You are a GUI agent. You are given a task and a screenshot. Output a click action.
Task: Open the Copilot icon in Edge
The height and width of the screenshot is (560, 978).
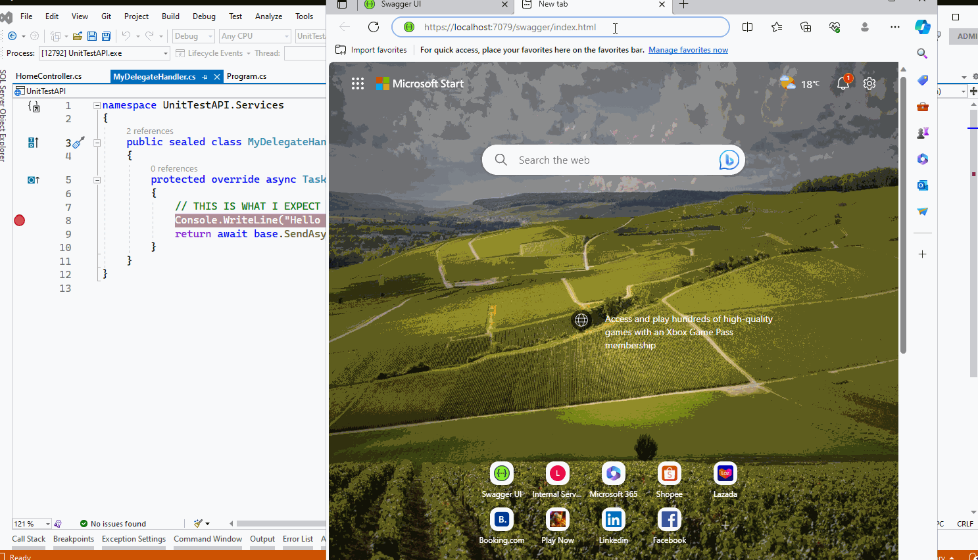click(923, 27)
